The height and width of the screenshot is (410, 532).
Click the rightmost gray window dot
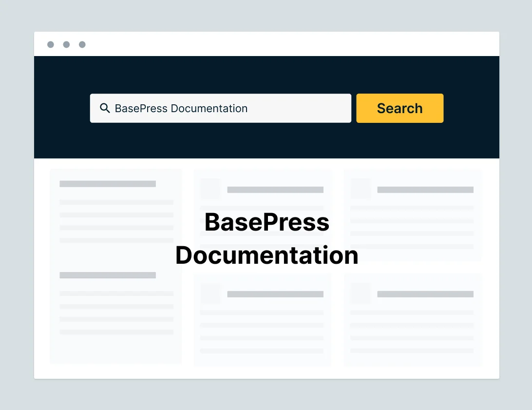coord(82,45)
